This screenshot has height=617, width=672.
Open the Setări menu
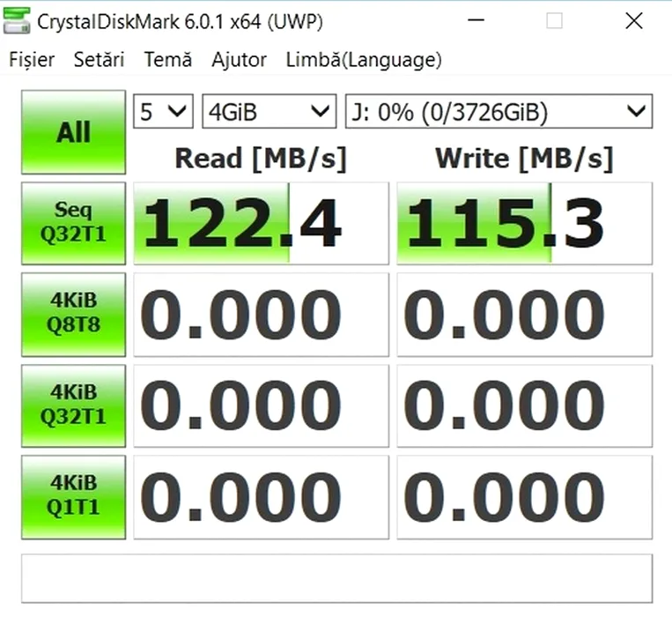point(99,60)
